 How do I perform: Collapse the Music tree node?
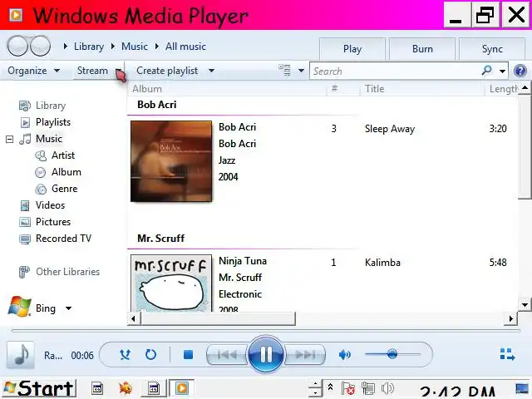[x=9, y=139]
